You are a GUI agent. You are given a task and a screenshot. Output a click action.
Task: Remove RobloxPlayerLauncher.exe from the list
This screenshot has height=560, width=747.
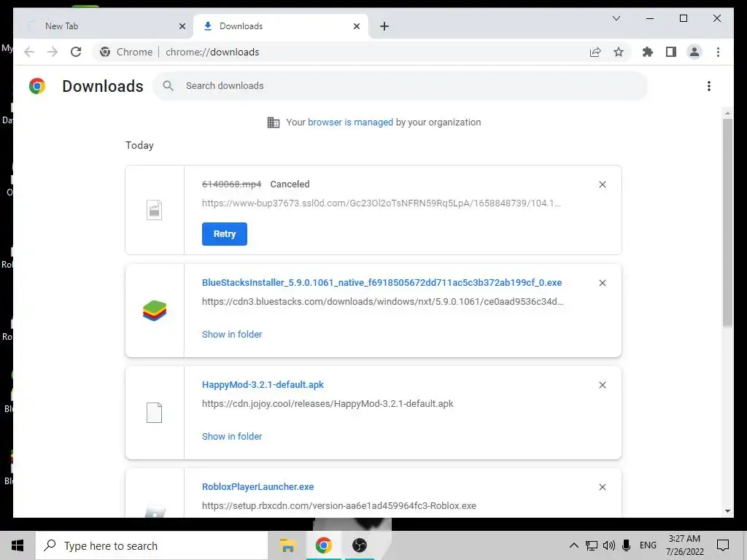click(602, 487)
